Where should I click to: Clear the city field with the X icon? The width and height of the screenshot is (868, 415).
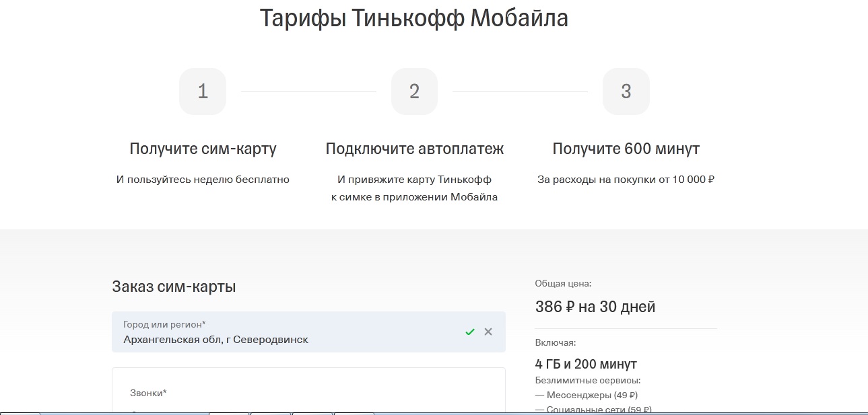click(488, 332)
